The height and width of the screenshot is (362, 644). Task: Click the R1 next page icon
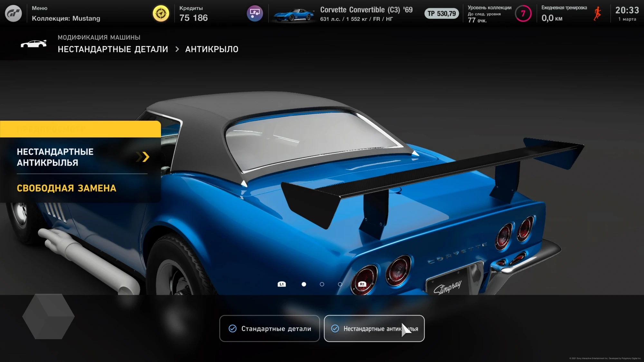click(362, 284)
